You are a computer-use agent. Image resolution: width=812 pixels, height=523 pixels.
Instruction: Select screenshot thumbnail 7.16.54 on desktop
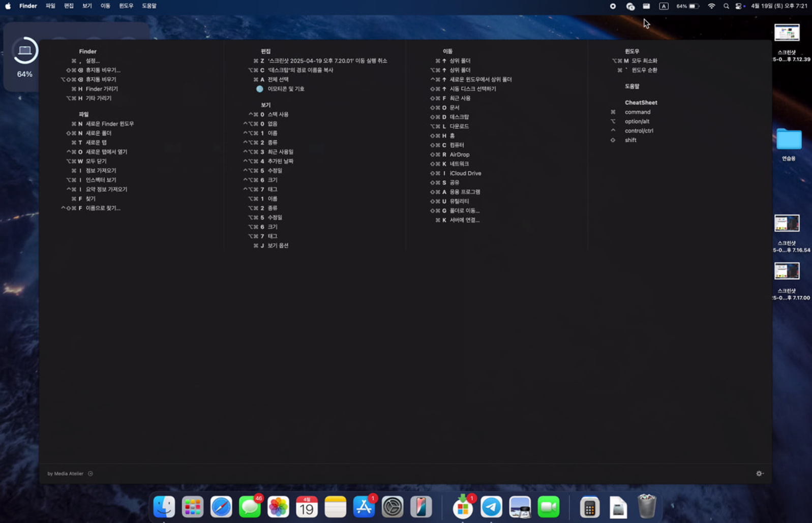click(787, 223)
